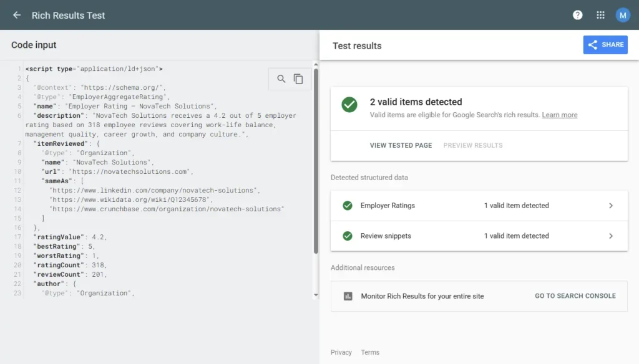Click the Rich Results Test title

(68, 15)
